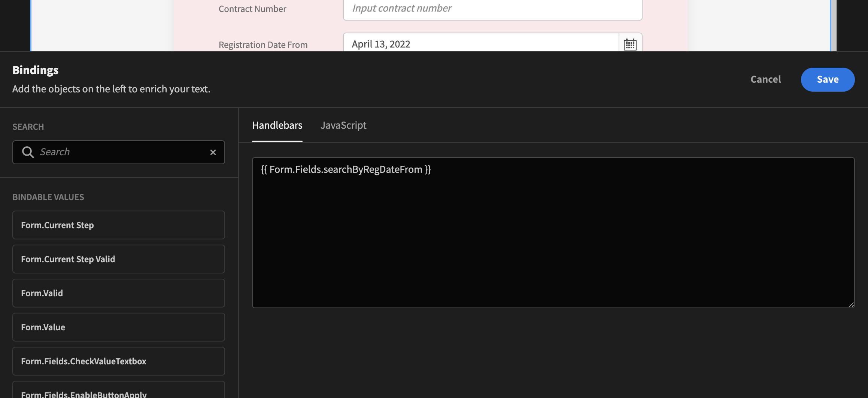Cancel the bindings dialog
This screenshot has width=868, height=398.
point(765,79)
